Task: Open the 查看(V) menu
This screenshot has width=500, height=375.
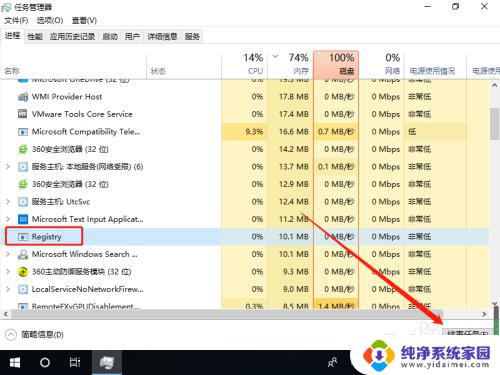Action: 84,21
